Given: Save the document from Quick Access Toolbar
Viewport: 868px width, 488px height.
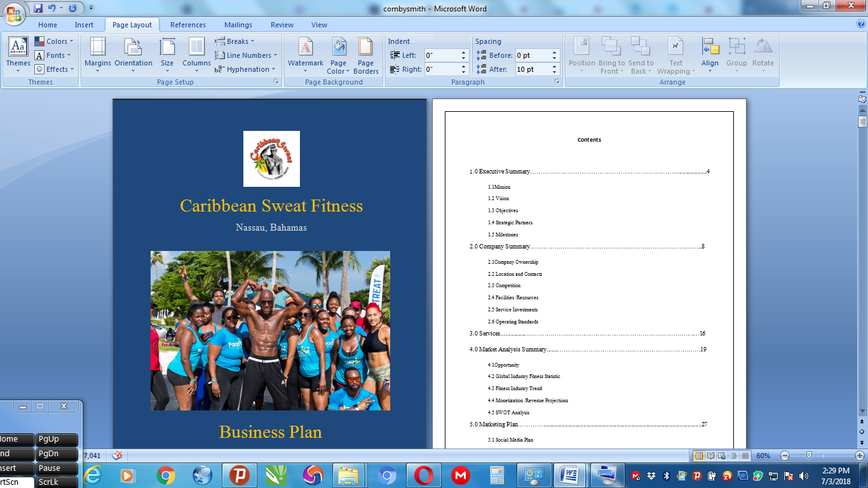Looking at the screenshot, I should tap(38, 8).
